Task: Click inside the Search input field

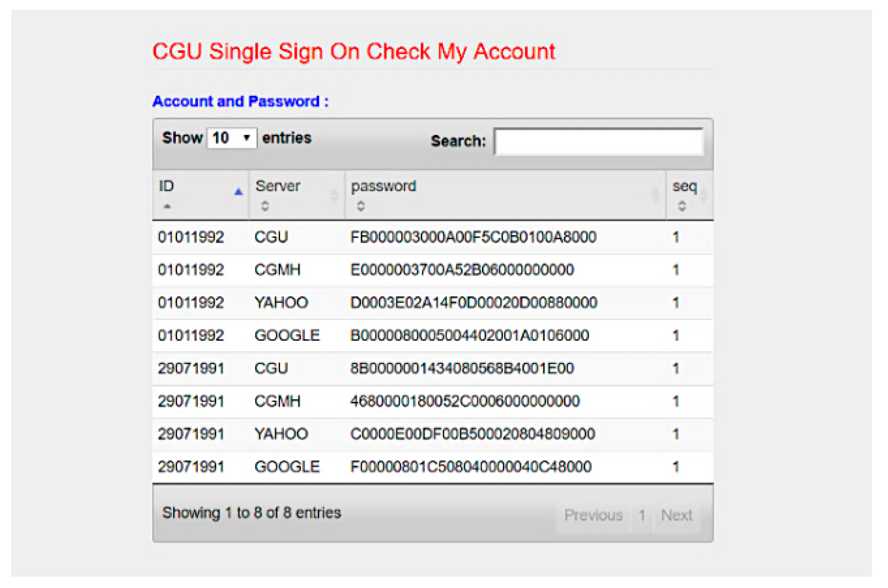Action: (x=598, y=142)
